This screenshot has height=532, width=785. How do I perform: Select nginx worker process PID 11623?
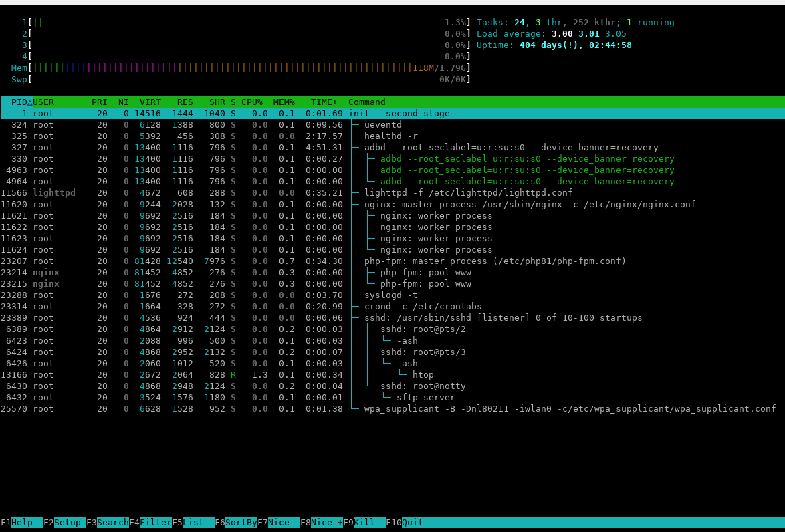click(392, 238)
